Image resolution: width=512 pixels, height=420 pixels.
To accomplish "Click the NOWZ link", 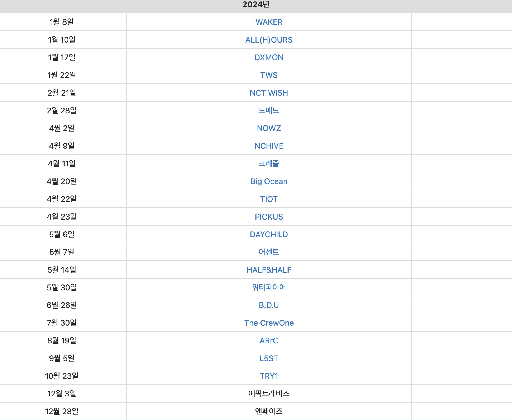I will click(x=269, y=128).
